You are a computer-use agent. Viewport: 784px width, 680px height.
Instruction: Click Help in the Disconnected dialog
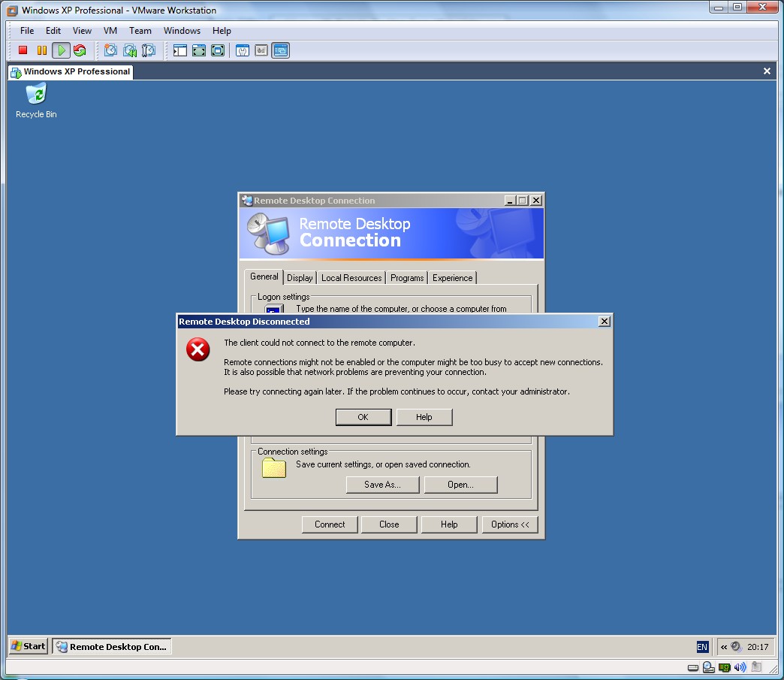click(x=424, y=417)
